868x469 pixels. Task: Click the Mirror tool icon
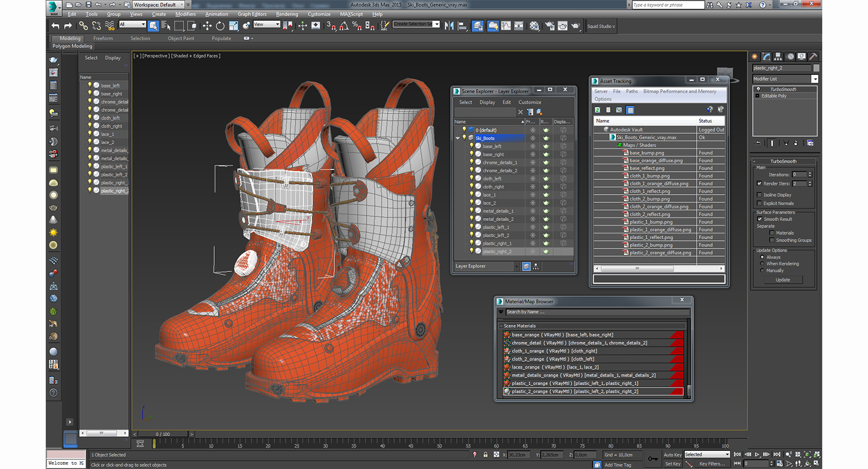[x=450, y=26]
